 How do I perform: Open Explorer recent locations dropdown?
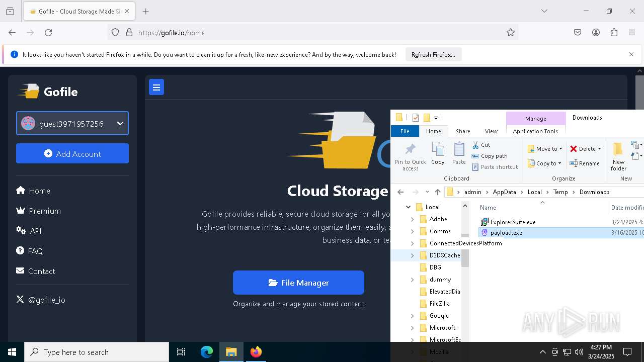click(427, 192)
